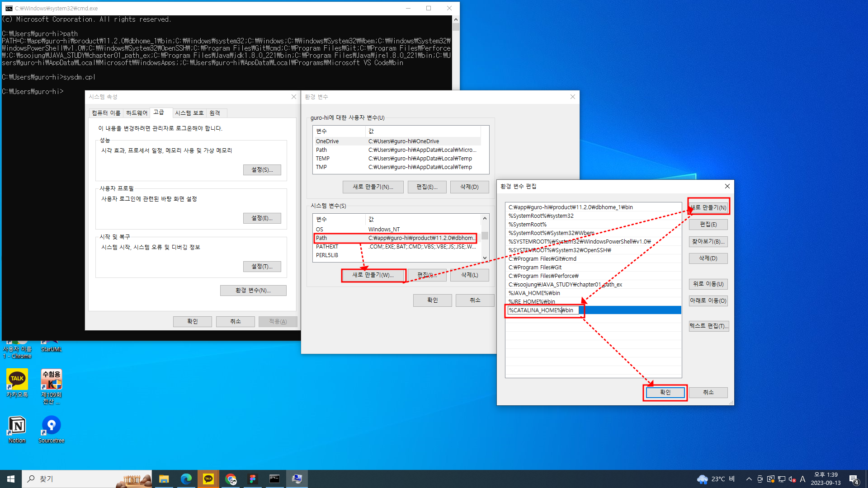Screen dimensions: 868x488
Task: Launch Microsoft Edge from the taskbar
Action: pos(186,479)
